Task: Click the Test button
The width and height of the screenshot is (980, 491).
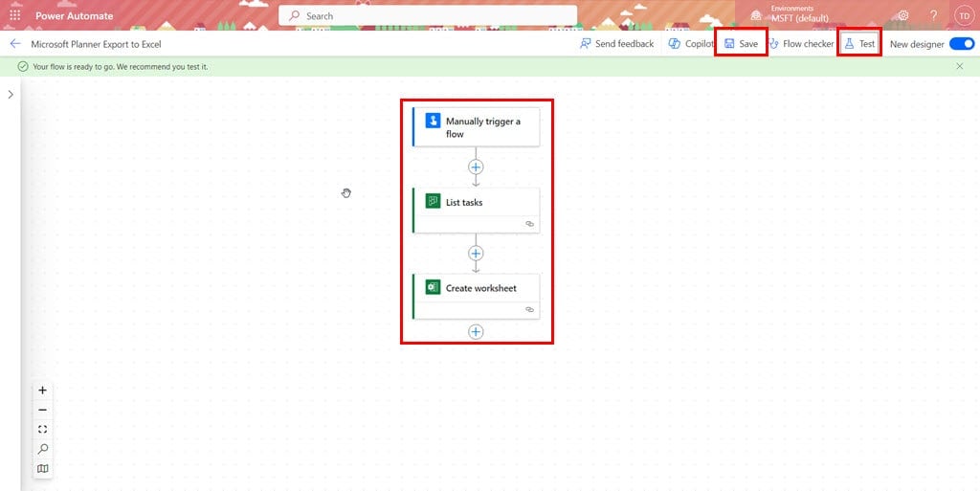Action: tap(859, 44)
